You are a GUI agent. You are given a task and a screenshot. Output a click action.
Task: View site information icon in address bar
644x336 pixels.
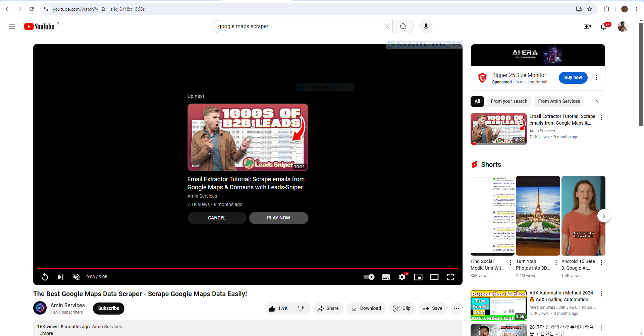pyautogui.click(x=46, y=9)
